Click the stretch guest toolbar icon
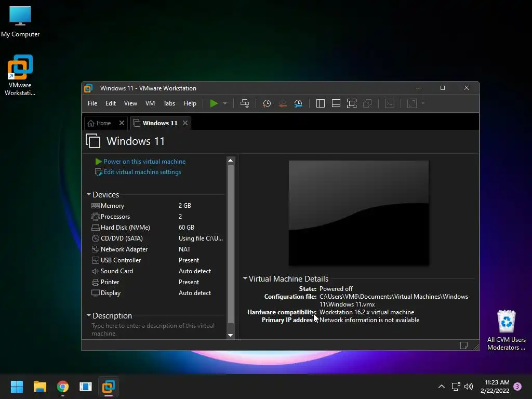The height and width of the screenshot is (399, 532). point(412,103)
